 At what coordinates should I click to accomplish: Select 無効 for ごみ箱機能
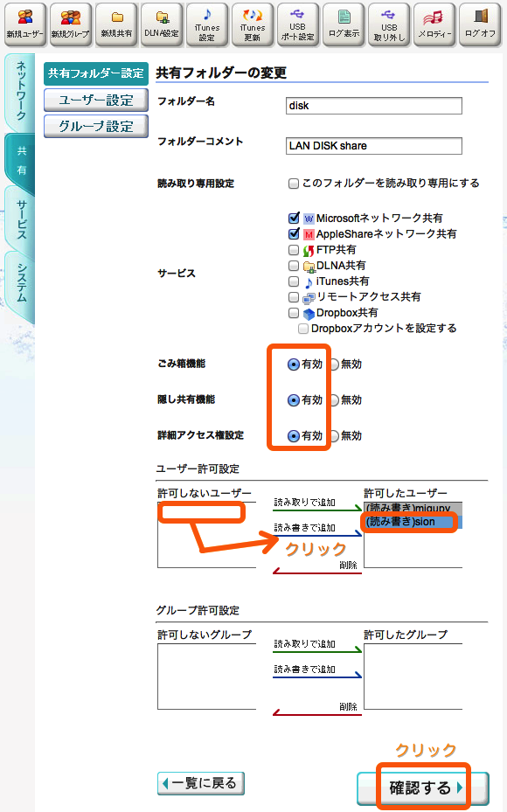pos(334,364)
